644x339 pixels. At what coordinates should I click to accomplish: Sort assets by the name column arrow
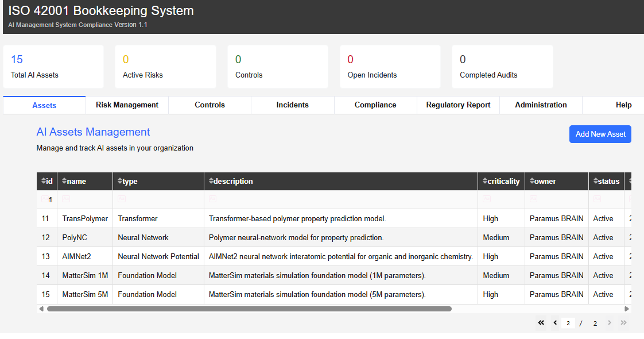64,181
